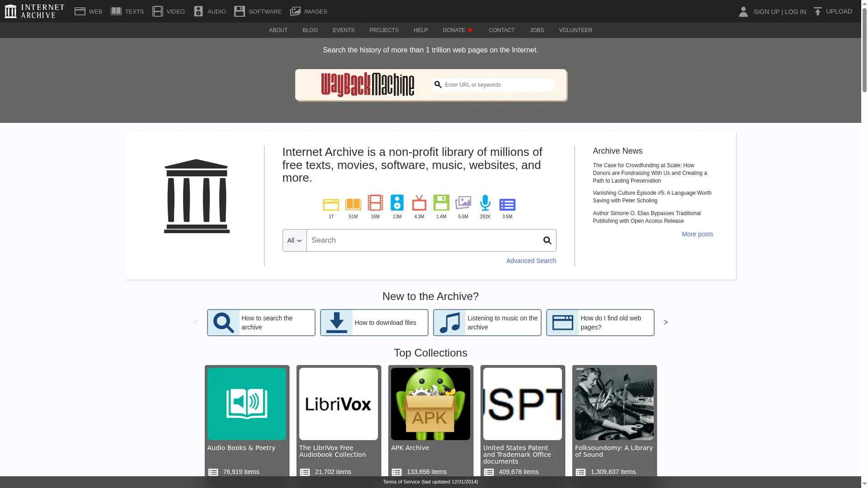868x488 pixels.
Task: Open the US Patent and Trademark thumbnail
Action: point(522,404)
